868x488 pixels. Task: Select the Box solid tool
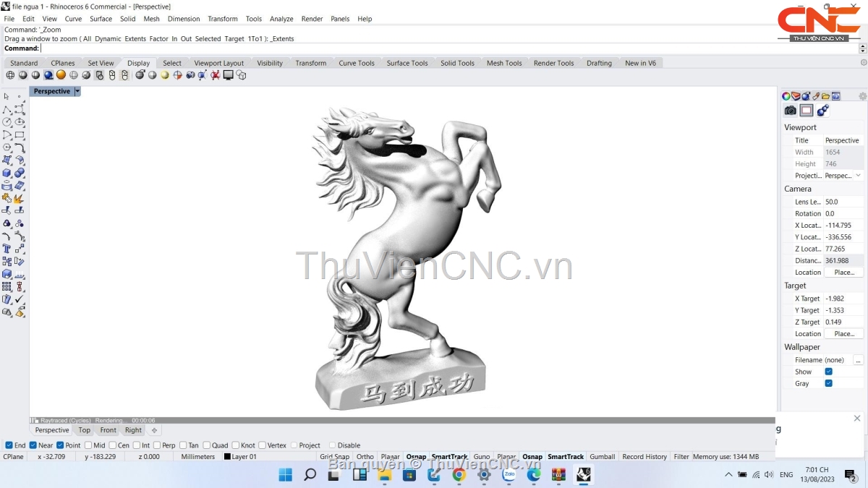pos(7,173)
